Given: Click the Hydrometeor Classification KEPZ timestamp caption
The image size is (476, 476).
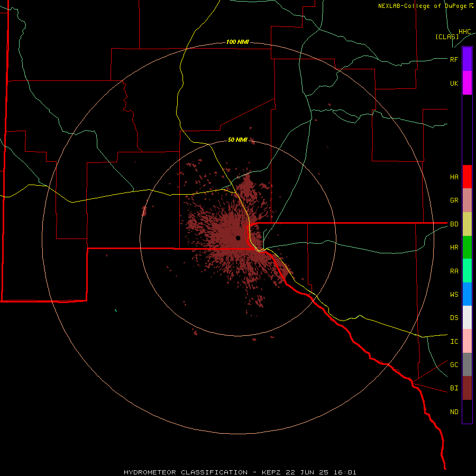Looking at the screenshot, I should (240, 472).
